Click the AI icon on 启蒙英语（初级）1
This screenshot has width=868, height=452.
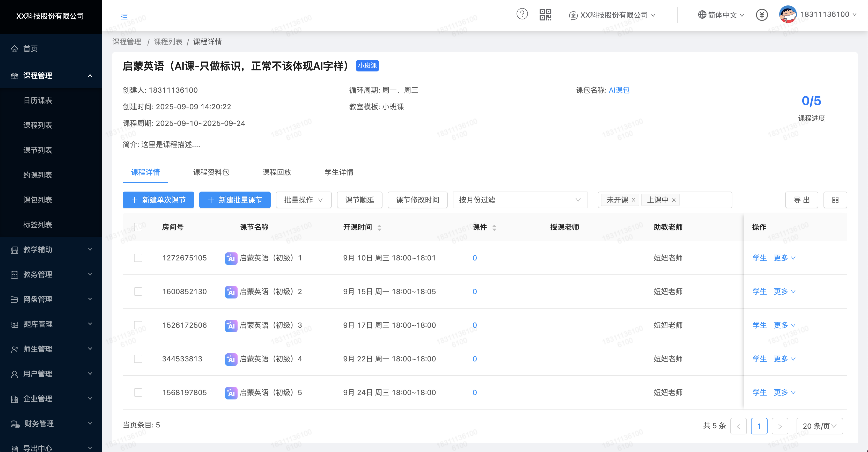(231, 258)
